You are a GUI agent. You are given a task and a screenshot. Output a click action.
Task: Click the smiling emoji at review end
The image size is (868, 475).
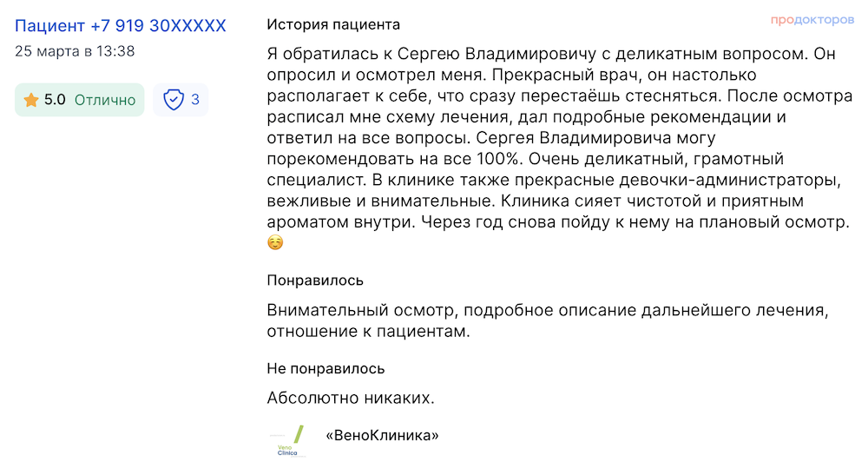[x=275, y=242]
